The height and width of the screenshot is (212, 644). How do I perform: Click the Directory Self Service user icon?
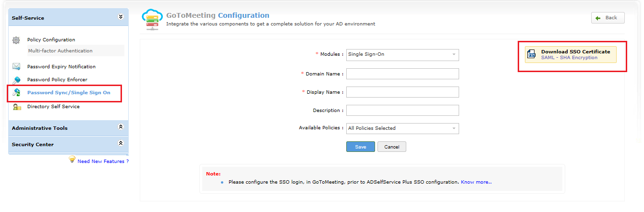[x=16, y=107]
